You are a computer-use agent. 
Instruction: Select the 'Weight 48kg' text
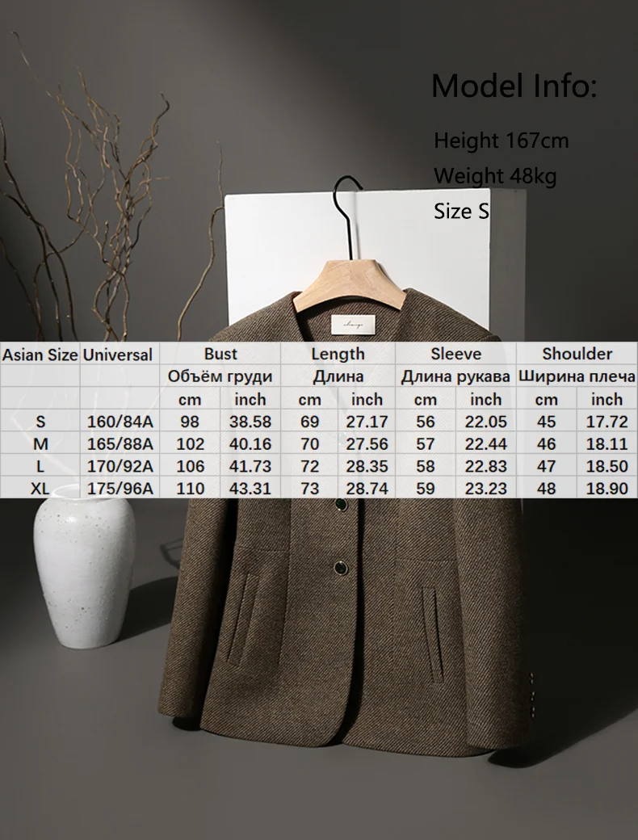(x=495, y=176)
